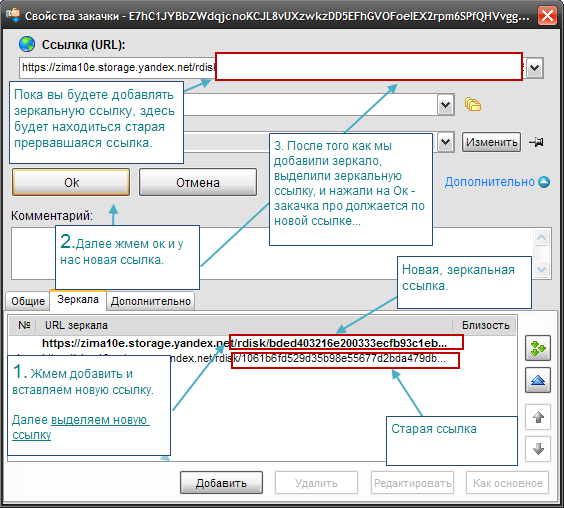The width and height of the screenshot is (564, 508).
Task: Move mirror down with the down arrow icon
Action: tap(538, 449)
